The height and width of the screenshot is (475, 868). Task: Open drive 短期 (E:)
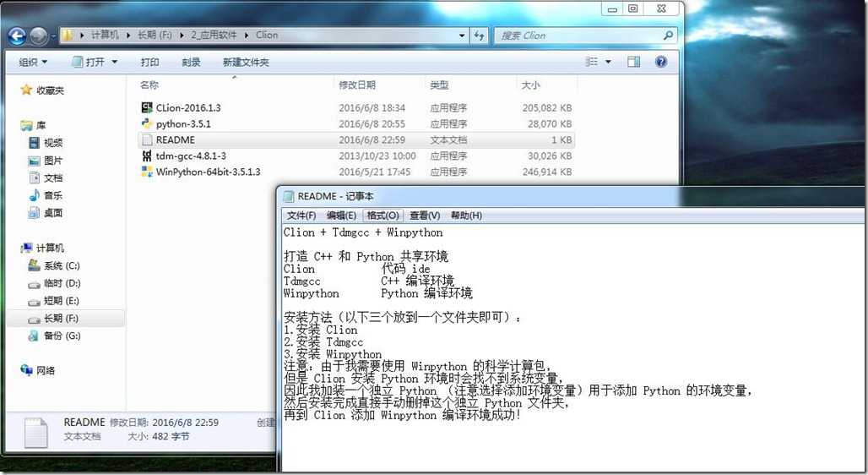tap(62, 301)
